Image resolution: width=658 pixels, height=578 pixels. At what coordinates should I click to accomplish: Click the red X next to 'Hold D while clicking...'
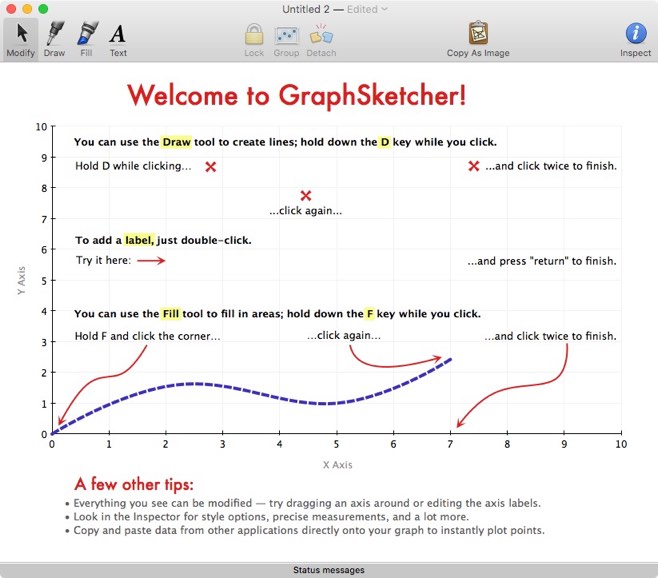(211, 167)
